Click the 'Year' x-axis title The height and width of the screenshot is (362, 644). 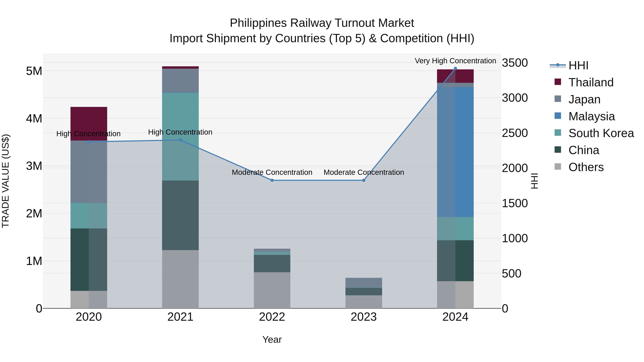(272, 340)
